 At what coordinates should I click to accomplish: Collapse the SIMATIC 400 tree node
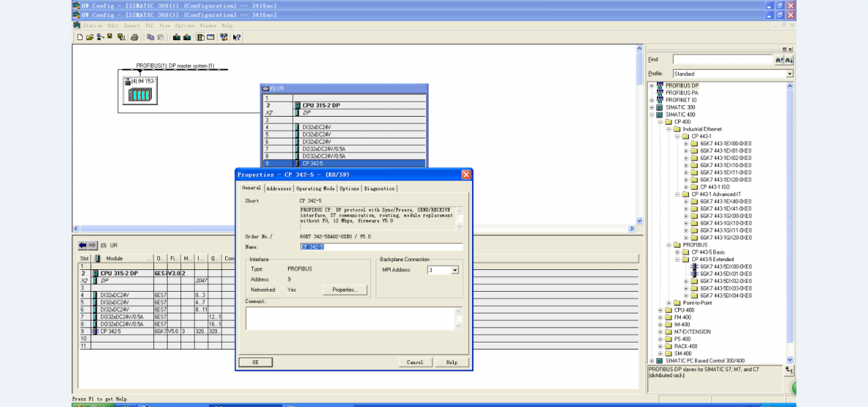[651, 115]
